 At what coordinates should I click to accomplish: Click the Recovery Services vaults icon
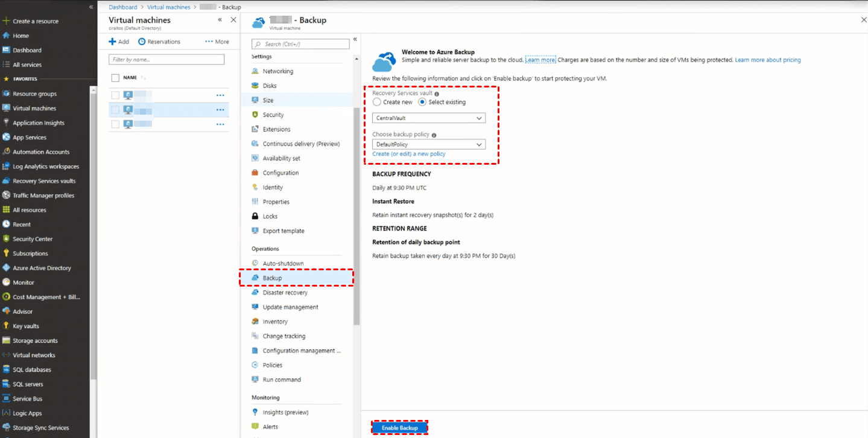click(6, 180)
